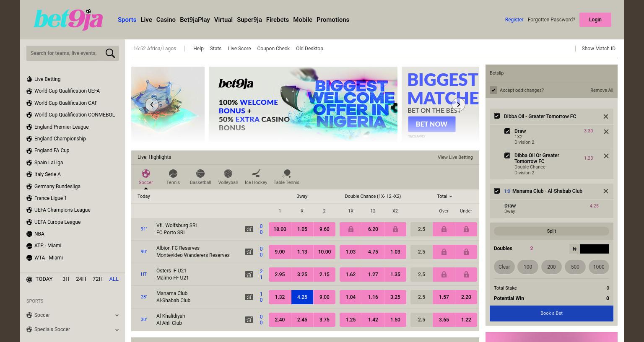Select the Ice Hockey sport icon
Viewport: 644px width, 342px height.
tap(256, 174)
